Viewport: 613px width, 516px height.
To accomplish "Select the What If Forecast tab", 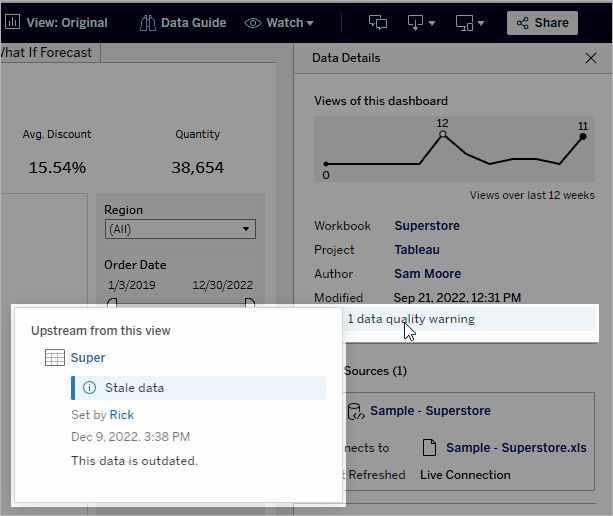I will [50, 52].
